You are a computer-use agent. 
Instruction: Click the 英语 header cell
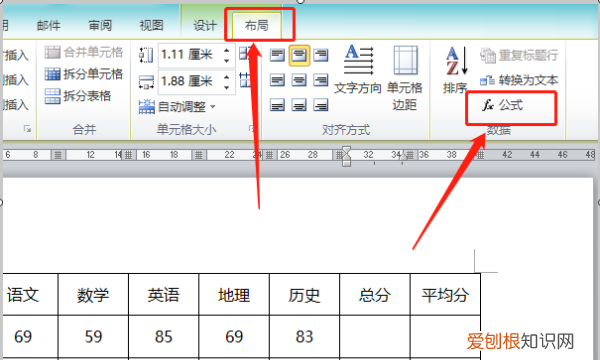(x=163, y=295)
